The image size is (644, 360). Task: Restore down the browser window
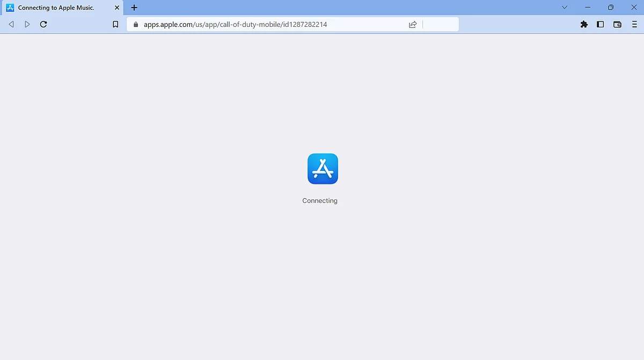click(610, 8)
